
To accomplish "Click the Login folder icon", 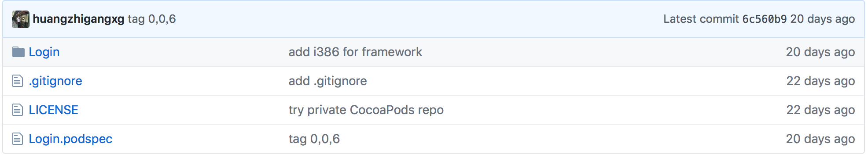I will (x=18, y=52).
